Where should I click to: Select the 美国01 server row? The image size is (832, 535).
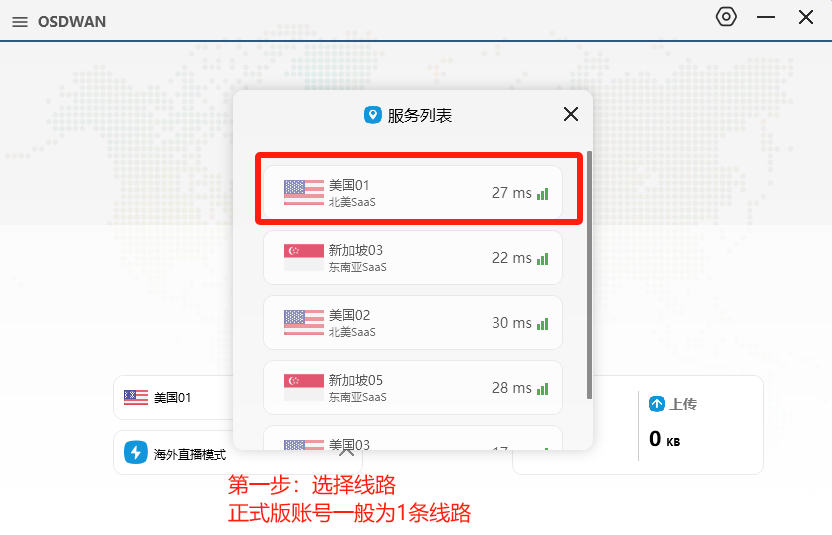[x=413, y=192]
